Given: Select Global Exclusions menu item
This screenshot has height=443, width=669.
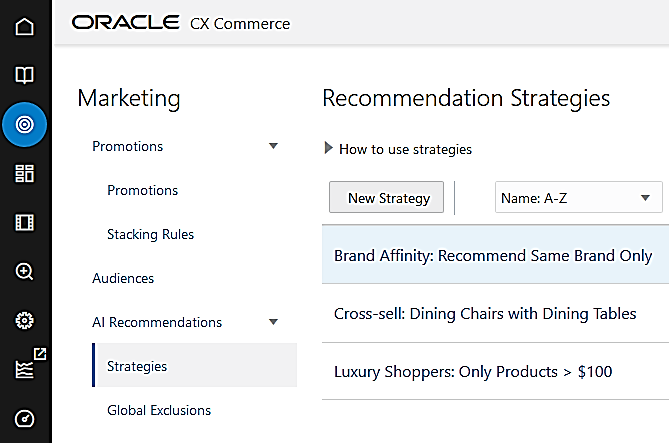Looking at the screenshot, I should tap(159, 410).
